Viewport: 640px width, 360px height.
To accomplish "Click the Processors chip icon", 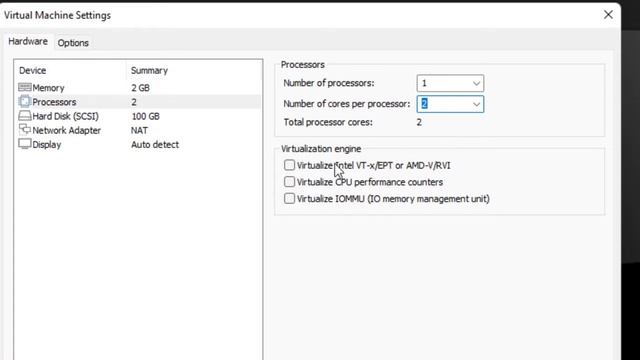I will coord(24,101).
